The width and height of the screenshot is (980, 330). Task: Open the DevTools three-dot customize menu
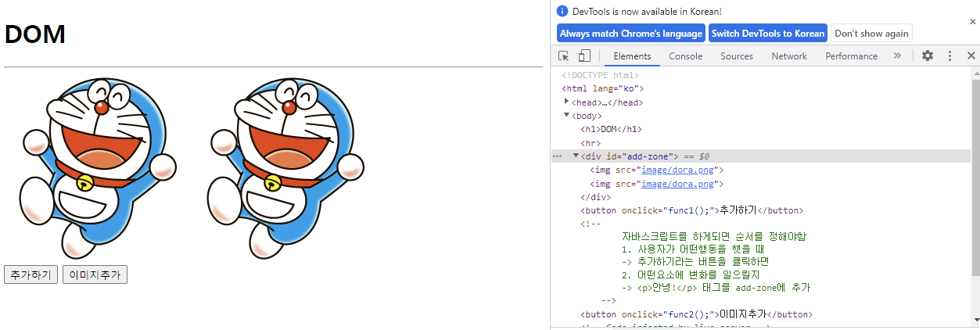pyautogui.click(x=949, y=56)
